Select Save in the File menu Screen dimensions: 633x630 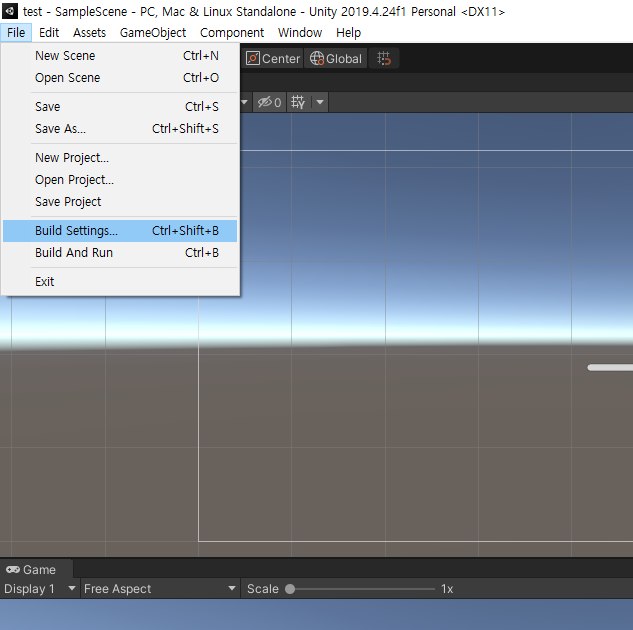coord(120,107)
